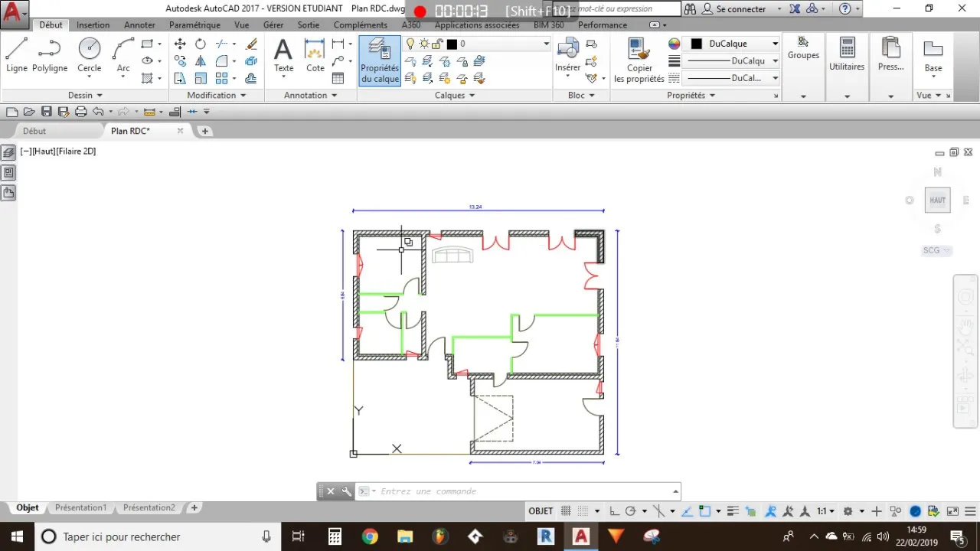Screen dimensions: 980x551
Task: Start the Cote dimension tool
Action: tap(315, 55)
